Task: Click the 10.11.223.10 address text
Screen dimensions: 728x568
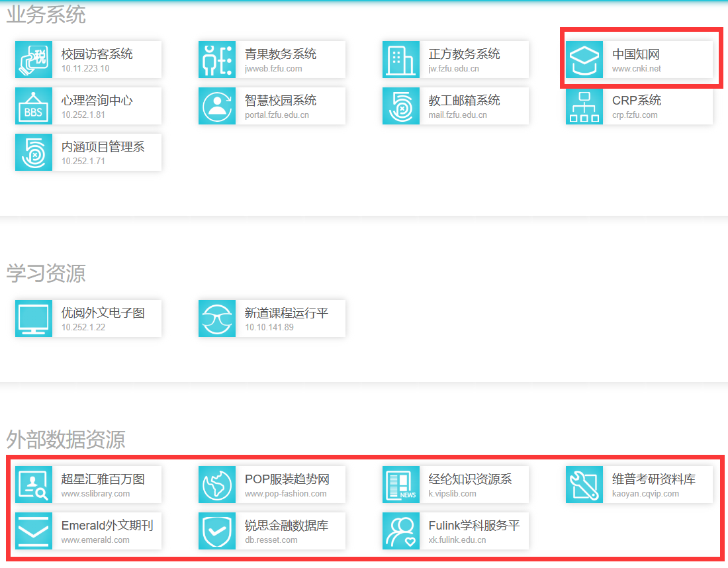Action: click(x=85, y=69)
